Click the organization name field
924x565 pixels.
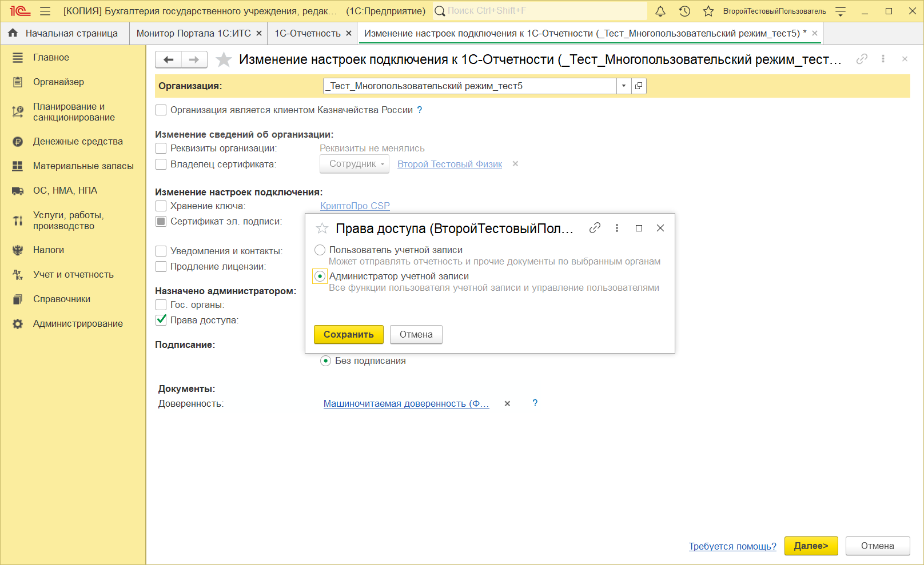click(470, 86)
